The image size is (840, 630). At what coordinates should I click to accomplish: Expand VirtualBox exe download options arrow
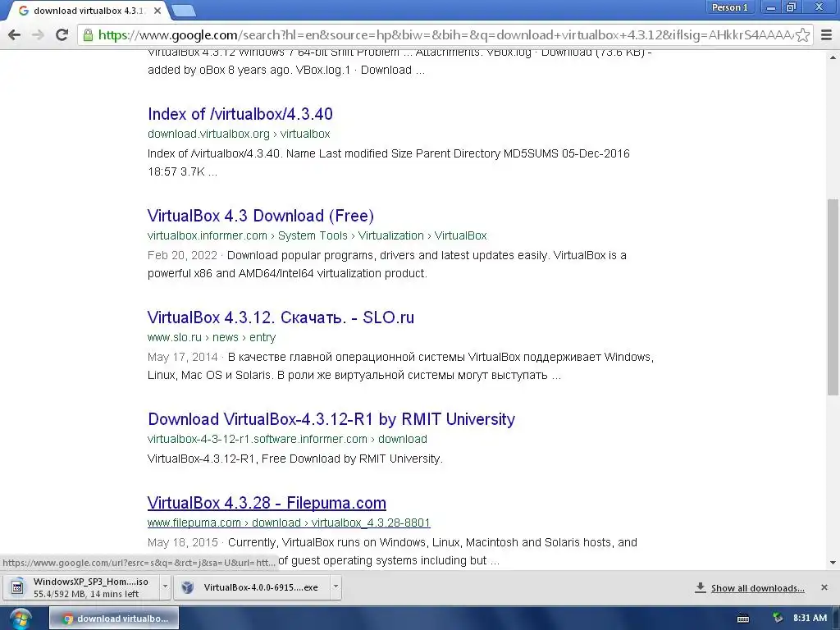(336, 587)
